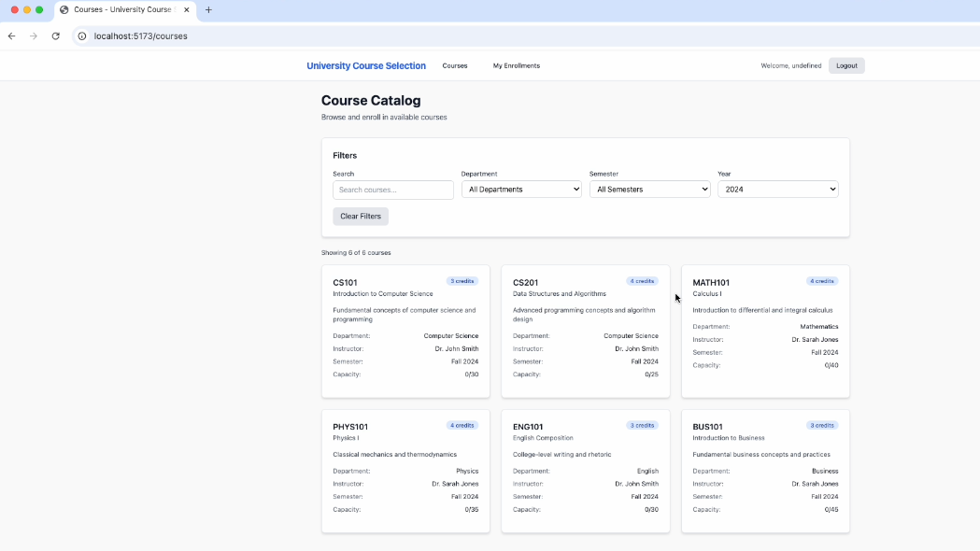Select the BUS101 Introduction to Business card
This screenshot has width=980, height=551.
point(765,471)
